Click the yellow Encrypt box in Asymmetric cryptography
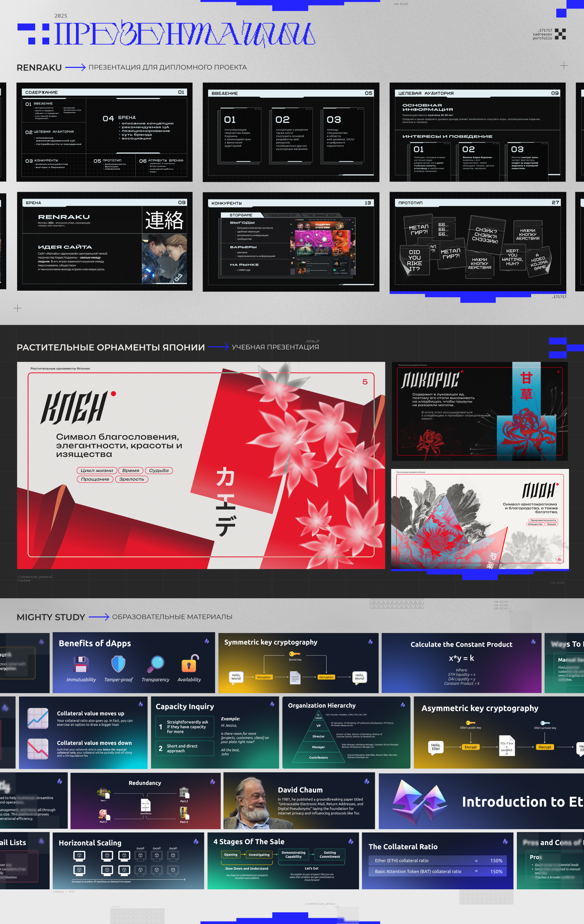 (470, 747)
